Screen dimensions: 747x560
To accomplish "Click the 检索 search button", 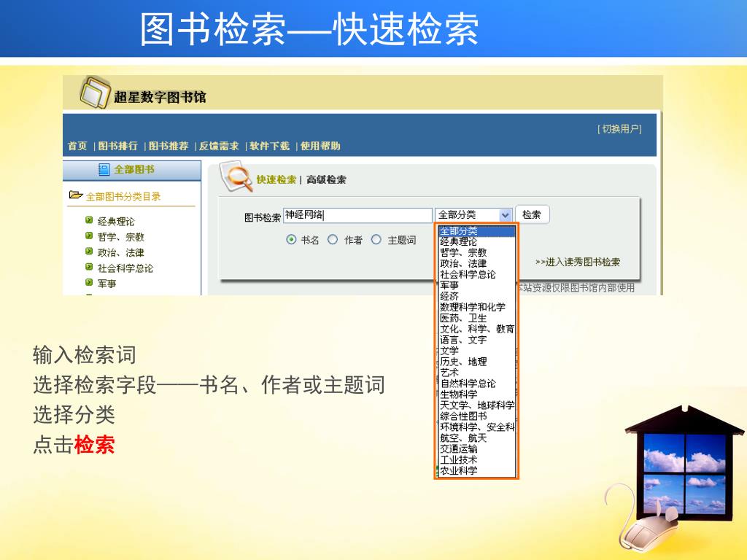I will (x=532, y=215).
